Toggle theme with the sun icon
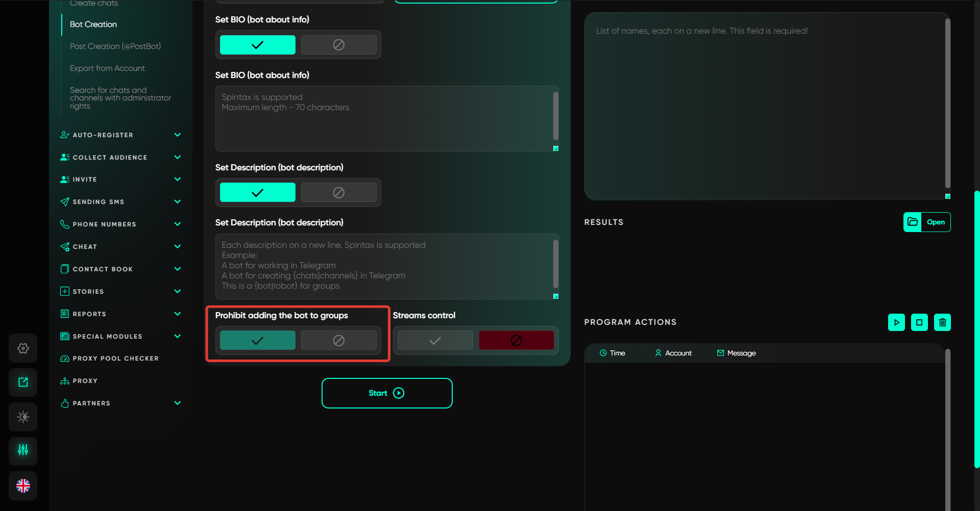Screen dimensions: 980x511 click(23, 417)
